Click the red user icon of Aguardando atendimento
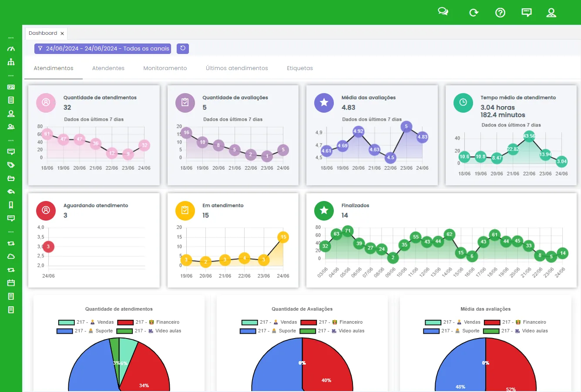The image size is (581, 392). point(46,211)
